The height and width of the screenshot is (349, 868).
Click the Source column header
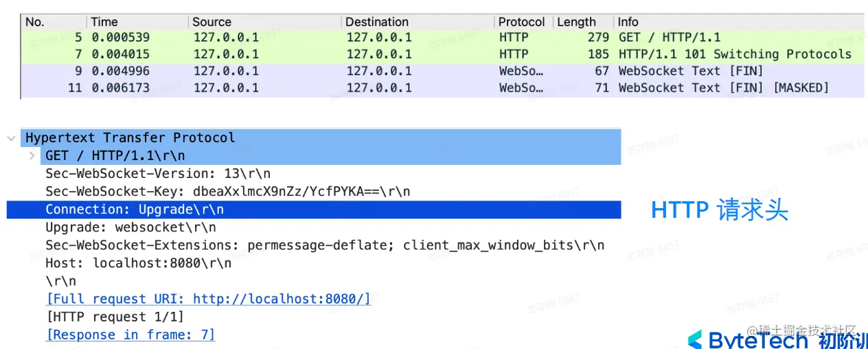[212, 22]
